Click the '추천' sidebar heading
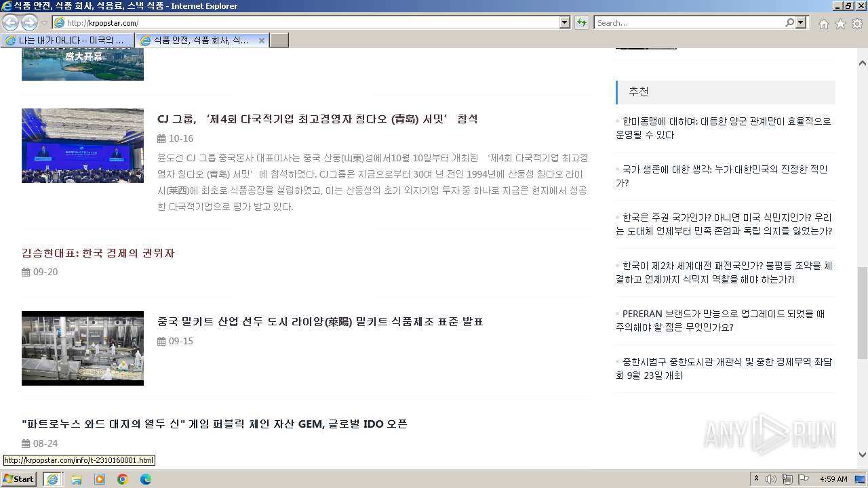This screenshot has height=488, width=868. [x=639, y=91]
